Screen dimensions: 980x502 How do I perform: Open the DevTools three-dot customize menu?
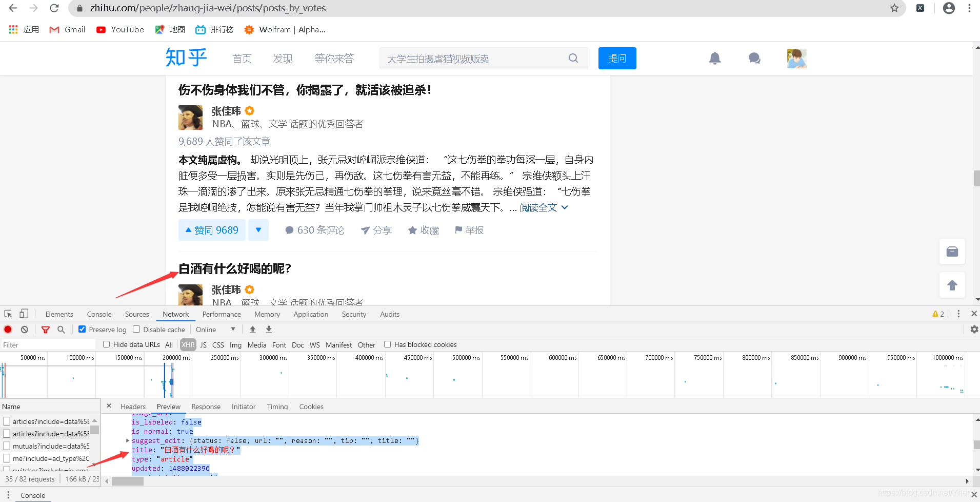(958, 314)
